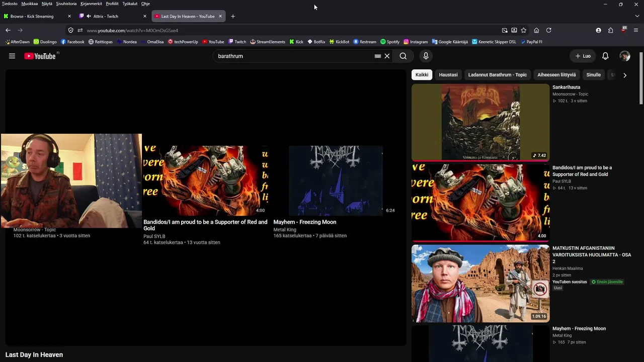Reload the page with the refresh icon
This screenshot has height=362, width=644.
[x=549, y=30]
